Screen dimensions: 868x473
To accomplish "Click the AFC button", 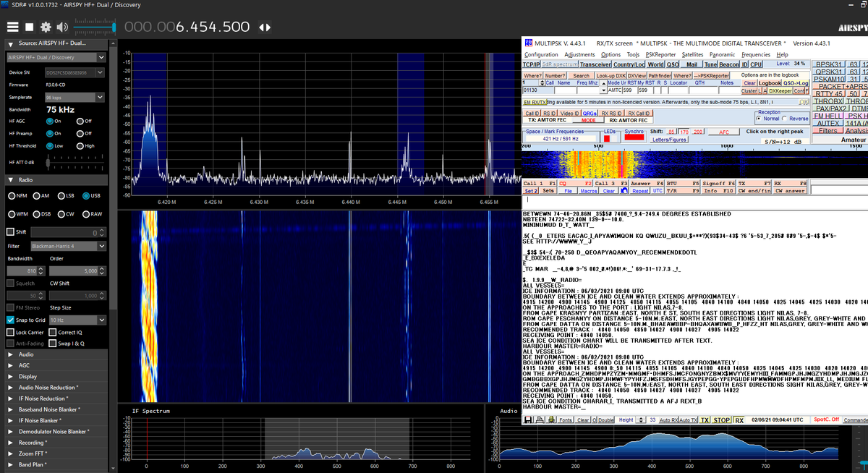I will (x=723, y=132).
